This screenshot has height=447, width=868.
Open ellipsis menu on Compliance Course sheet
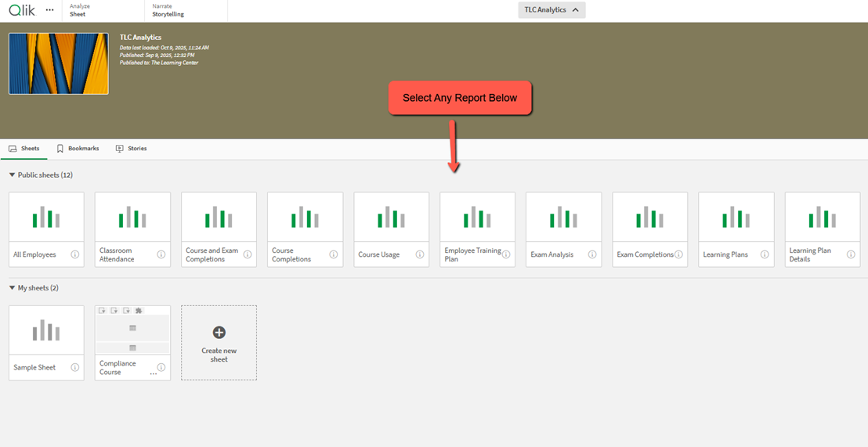click(154, 374)
